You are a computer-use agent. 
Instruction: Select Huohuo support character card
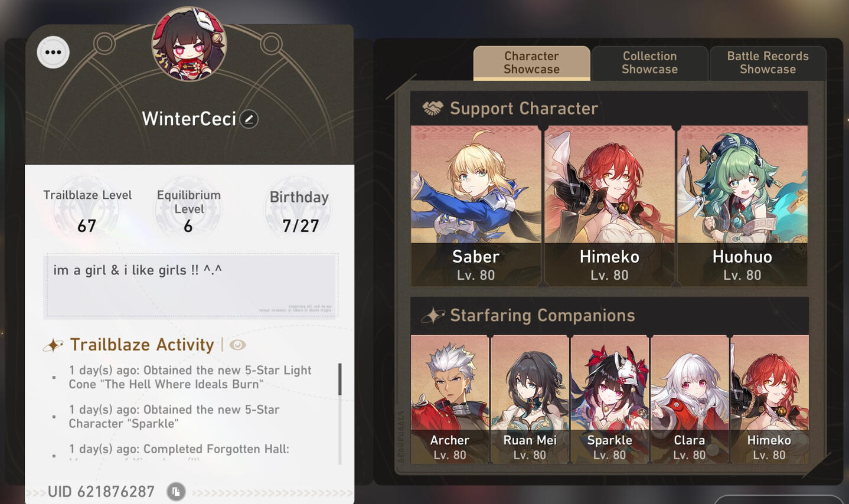[742, 206]
